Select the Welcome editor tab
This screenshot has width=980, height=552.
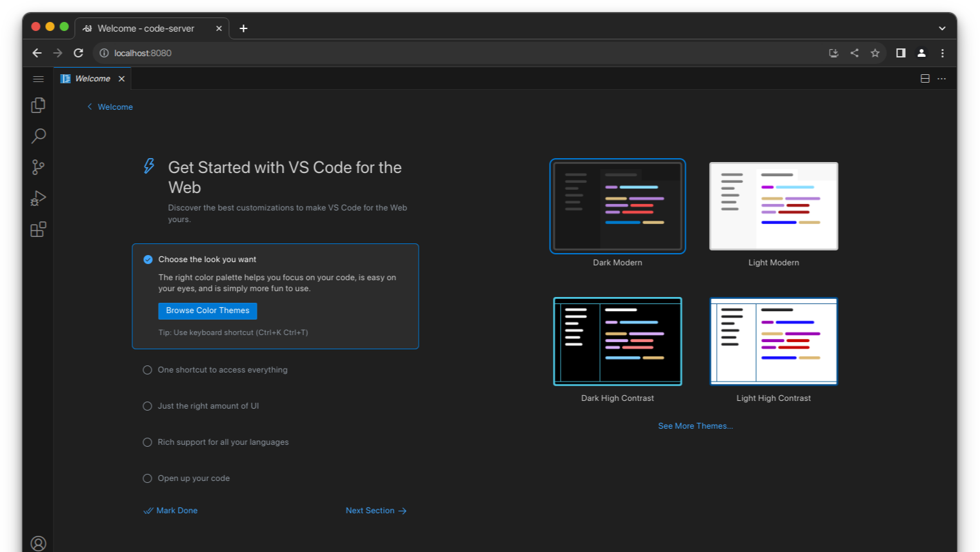pos(92,79)
